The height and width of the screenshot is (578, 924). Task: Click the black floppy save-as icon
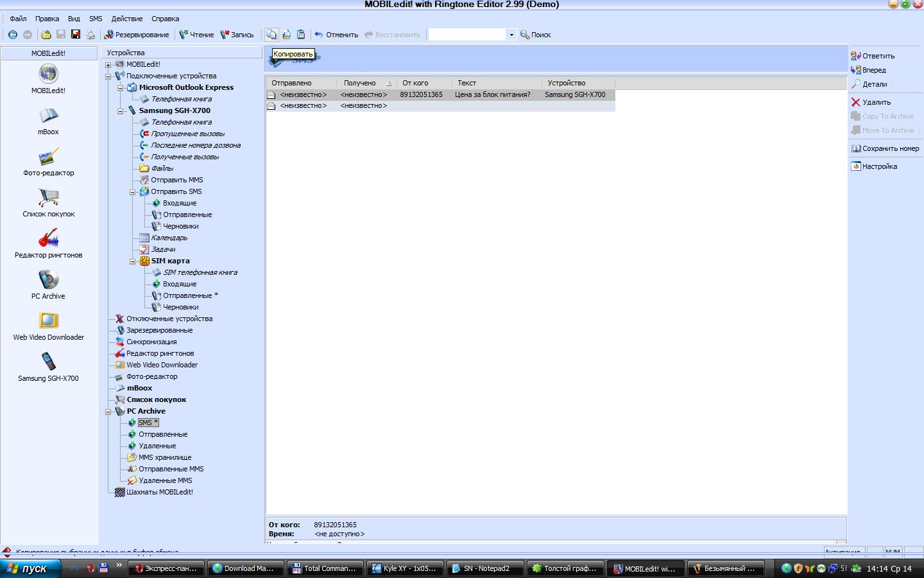point(76,35)
